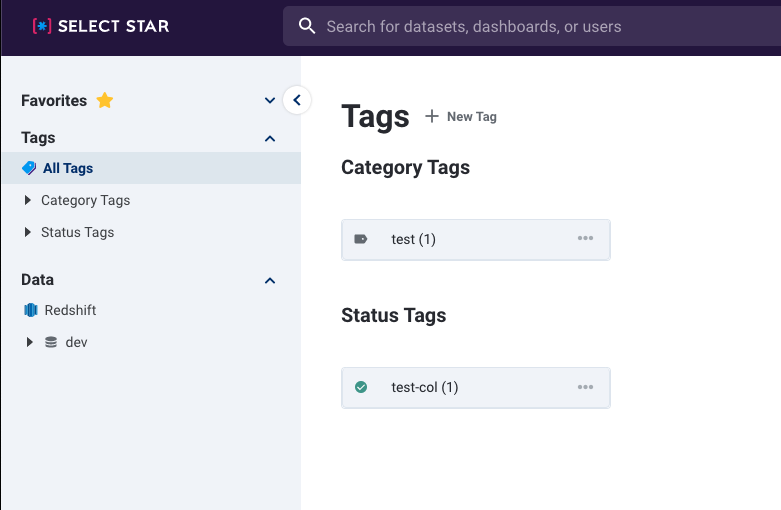This screenshot has height=510, width=781.
Task: Expand the Status Tags tree item
Action: [28, 232]
